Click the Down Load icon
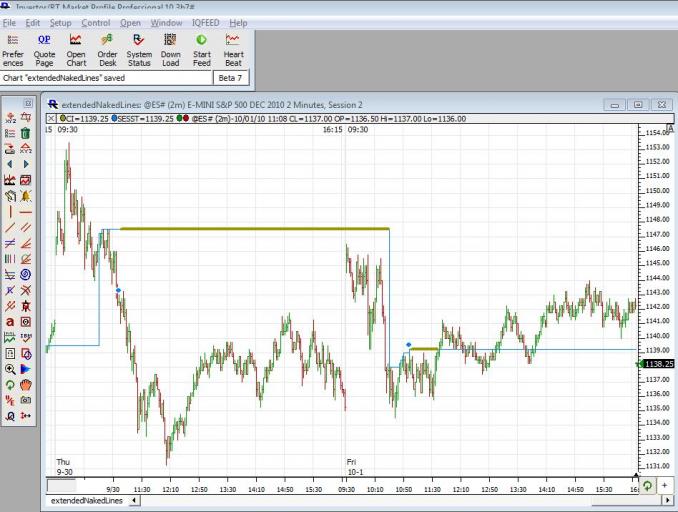 [171, 50]
